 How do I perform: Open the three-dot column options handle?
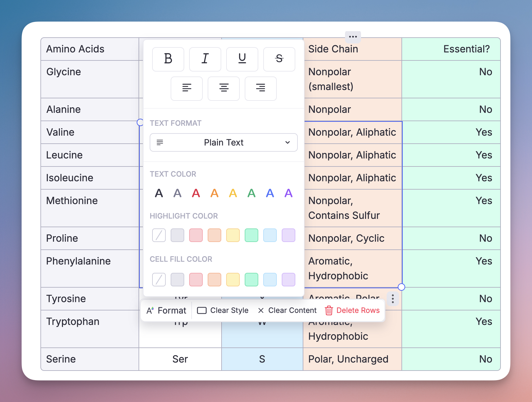coord(353,37)
